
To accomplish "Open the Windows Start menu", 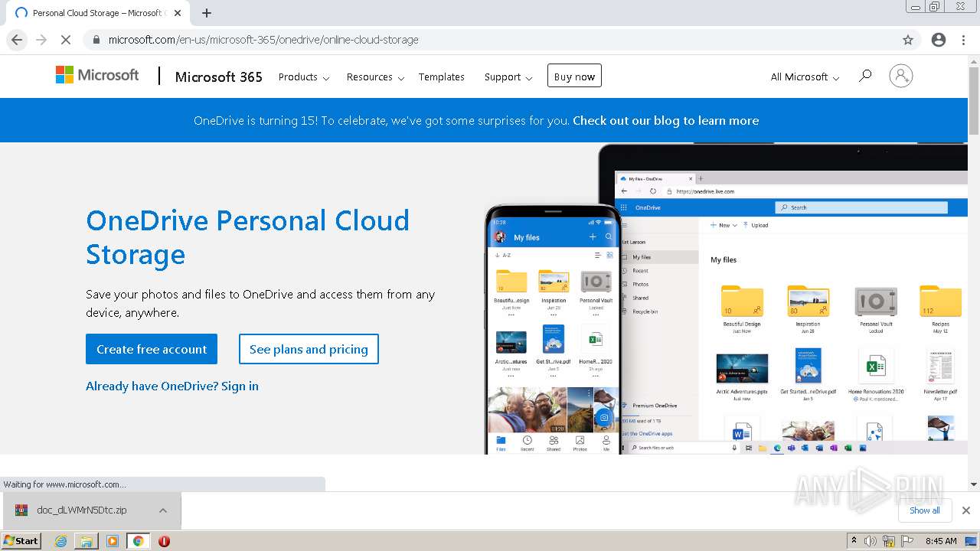I will point(21,540).
